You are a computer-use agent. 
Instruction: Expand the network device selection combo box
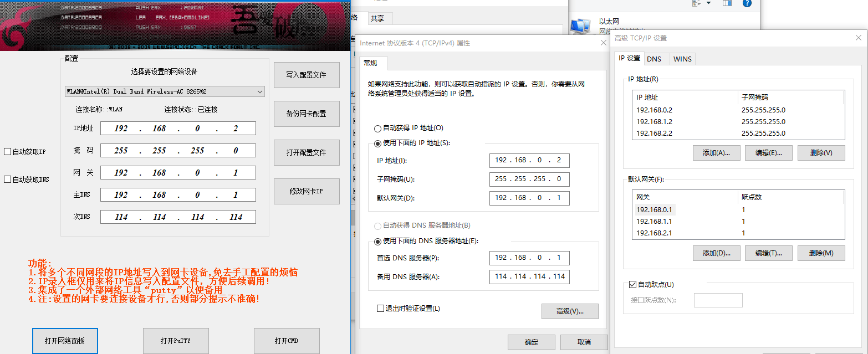pyautogui.click(x=259, y=91)
